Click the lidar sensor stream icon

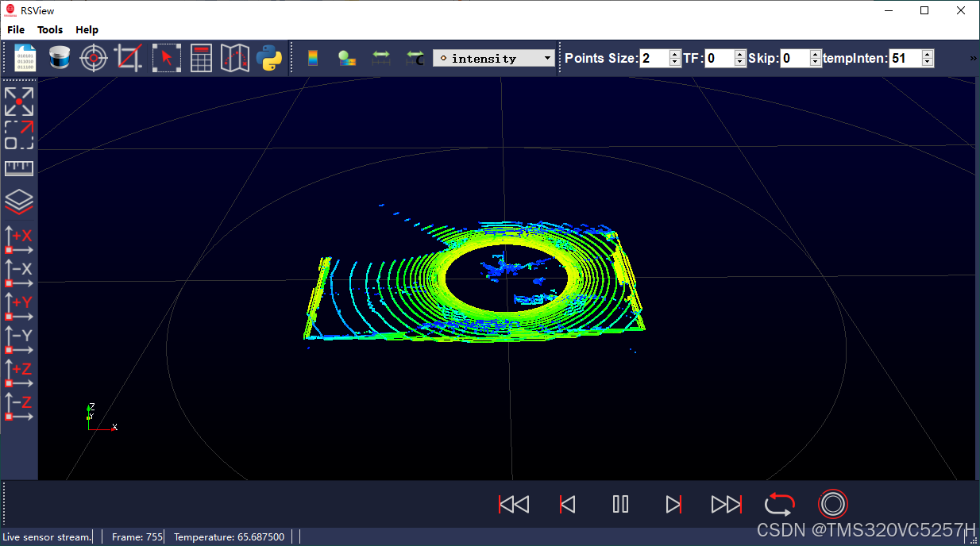coord(60,58)
